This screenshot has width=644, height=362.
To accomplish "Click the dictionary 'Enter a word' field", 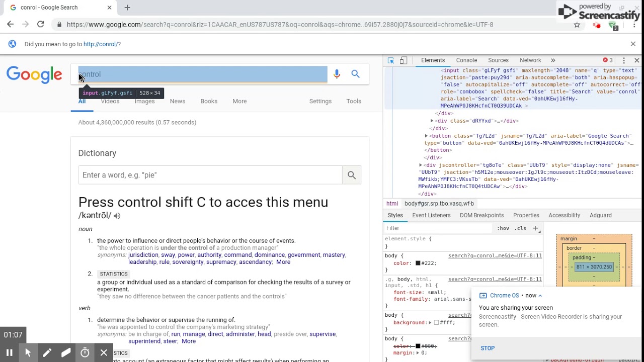I will click(x=210, y=175).
